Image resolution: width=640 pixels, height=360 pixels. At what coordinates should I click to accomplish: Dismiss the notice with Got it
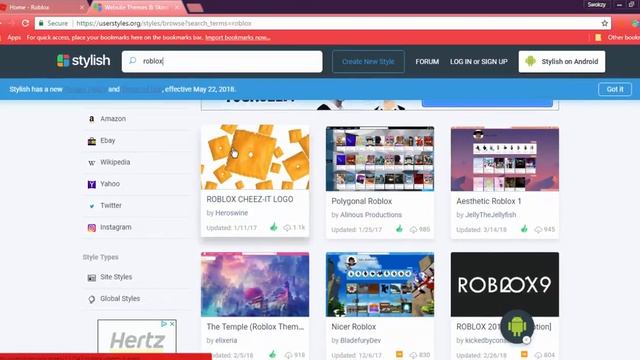tap(615, 89)
